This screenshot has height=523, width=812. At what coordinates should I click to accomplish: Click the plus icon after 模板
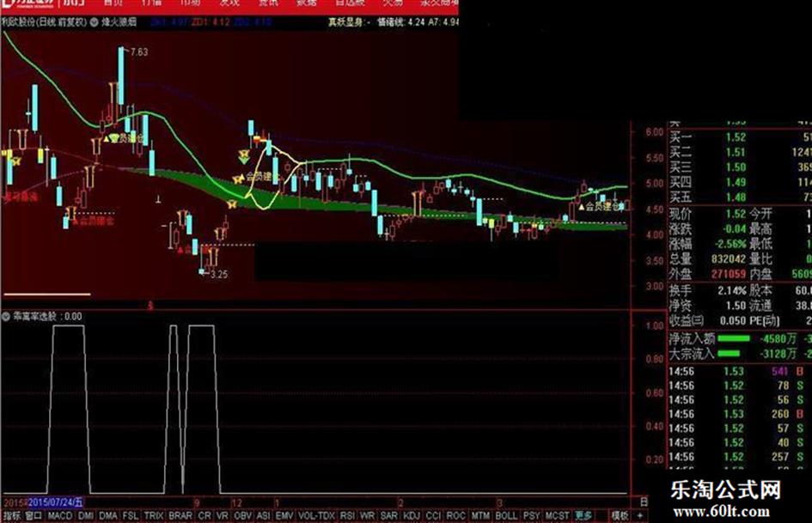click(x=639, y=516)
